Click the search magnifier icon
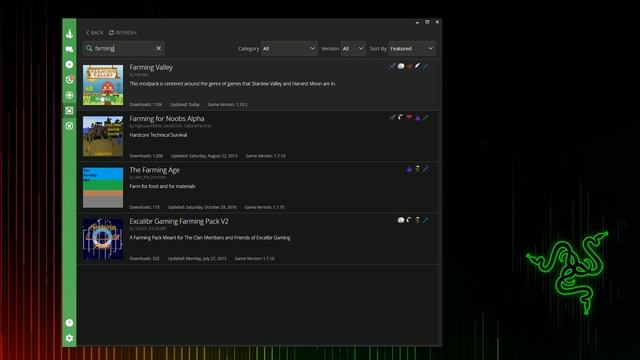The width and height of the screenshot is (640, 360). (89, 48)
